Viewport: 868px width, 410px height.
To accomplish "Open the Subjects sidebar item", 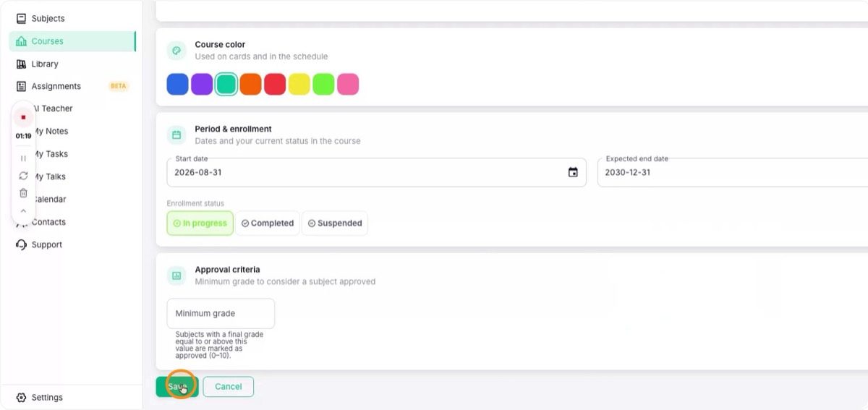I will [x=72, y=19].
